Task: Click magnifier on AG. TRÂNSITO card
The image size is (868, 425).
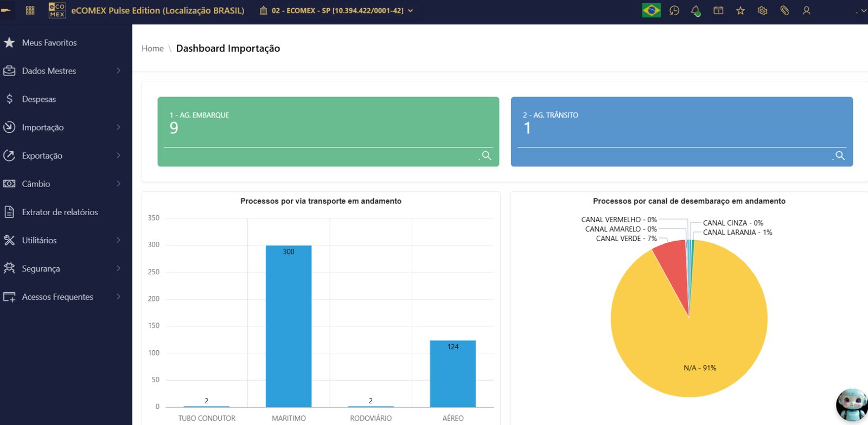Action: (x=840, y=156)
